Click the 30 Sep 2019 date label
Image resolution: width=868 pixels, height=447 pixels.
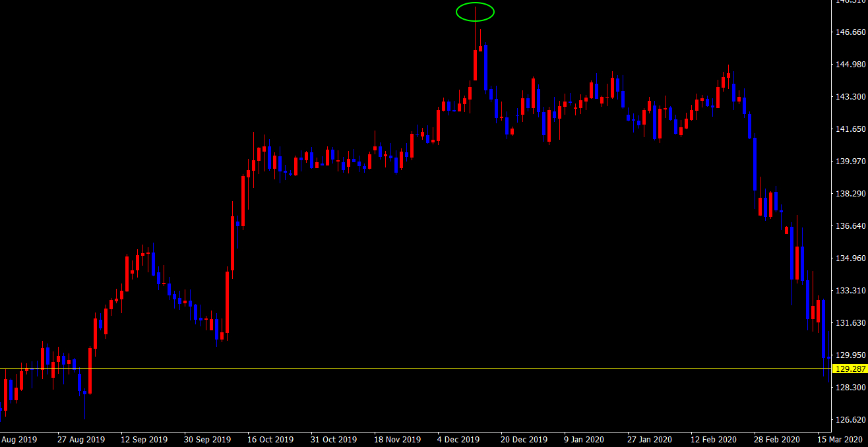point(208,440)
